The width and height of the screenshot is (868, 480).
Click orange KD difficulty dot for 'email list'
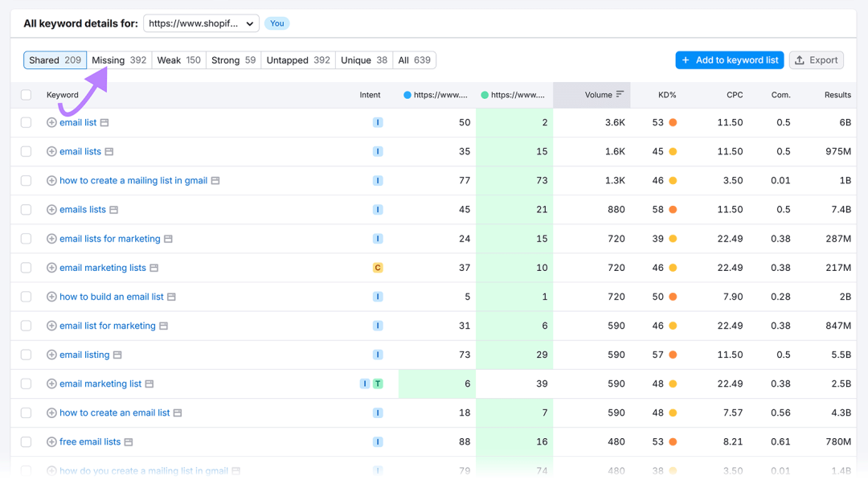coord(673,123)
